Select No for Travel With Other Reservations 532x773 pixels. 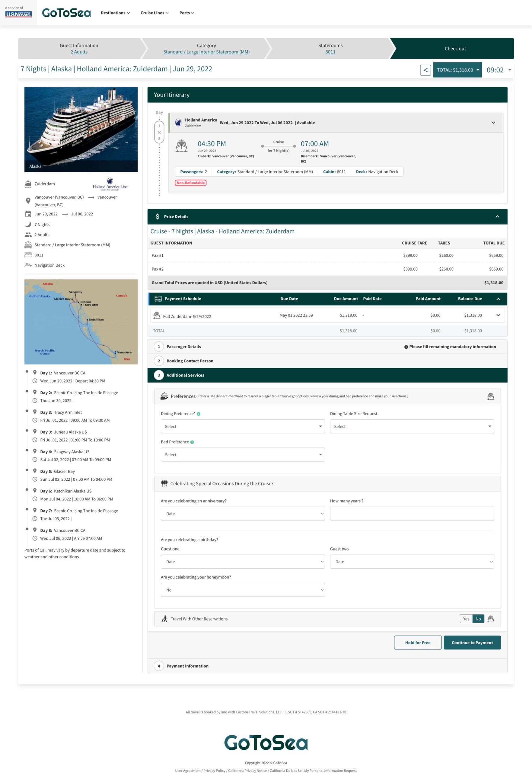coord(478,619)
